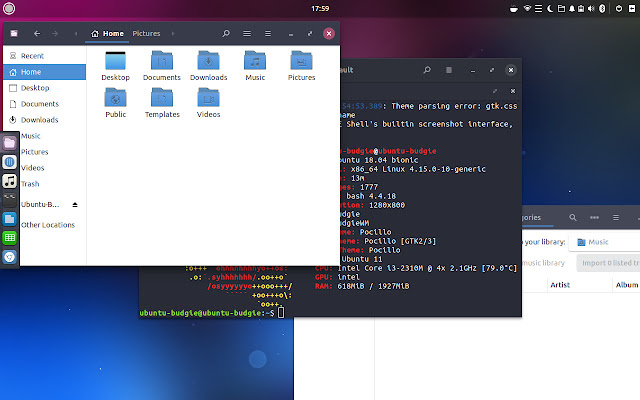Select the Templates folder icon

click(162, 103)
